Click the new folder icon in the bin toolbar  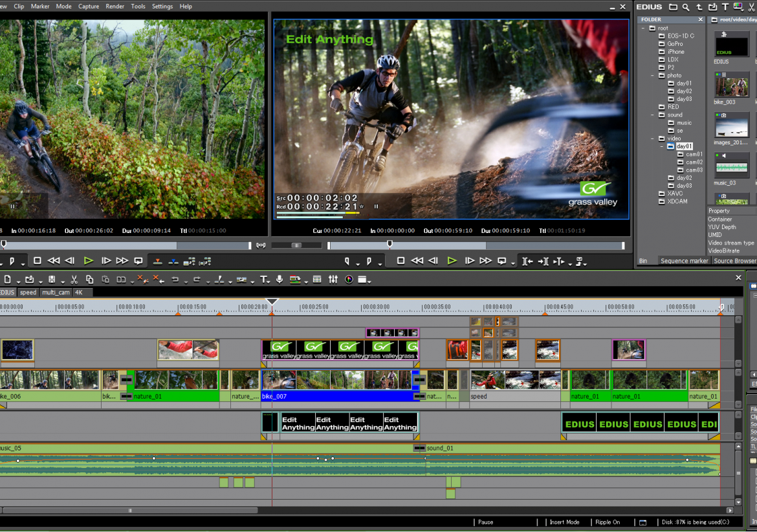point(673,6)
